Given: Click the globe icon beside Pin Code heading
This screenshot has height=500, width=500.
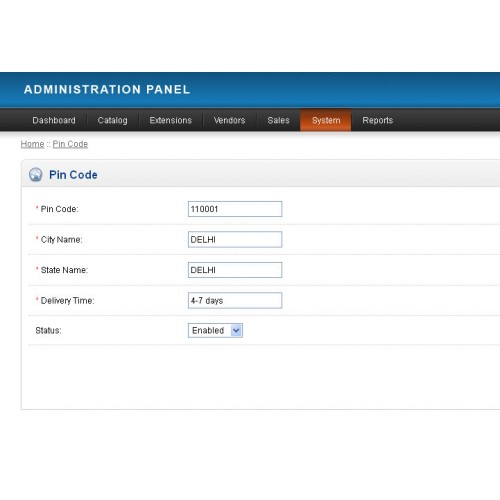Looking at the screenshot, I should click(35, 174).
